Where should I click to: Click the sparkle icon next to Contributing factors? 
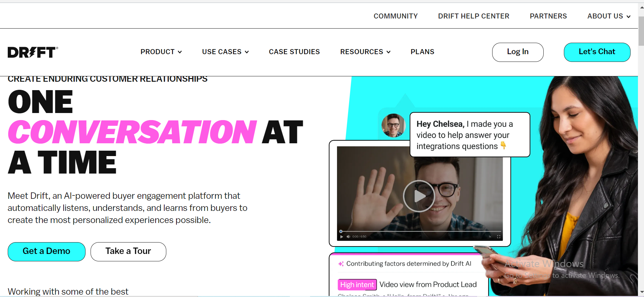(341, 264)
